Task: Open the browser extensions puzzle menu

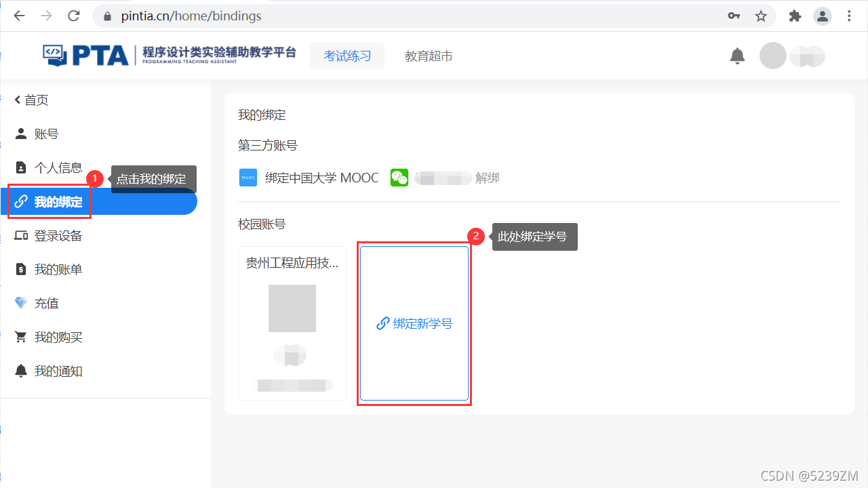Action: 795,16
